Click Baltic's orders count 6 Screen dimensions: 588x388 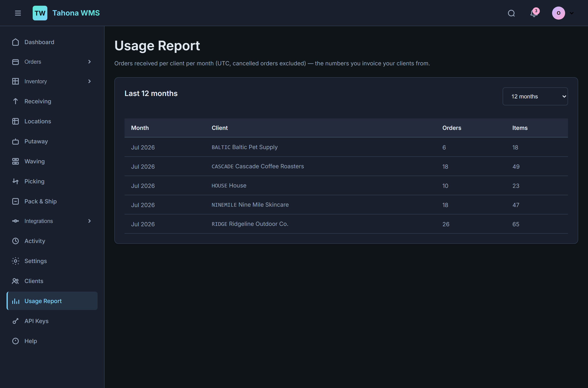pyautogui.click(x=444, y=147)
